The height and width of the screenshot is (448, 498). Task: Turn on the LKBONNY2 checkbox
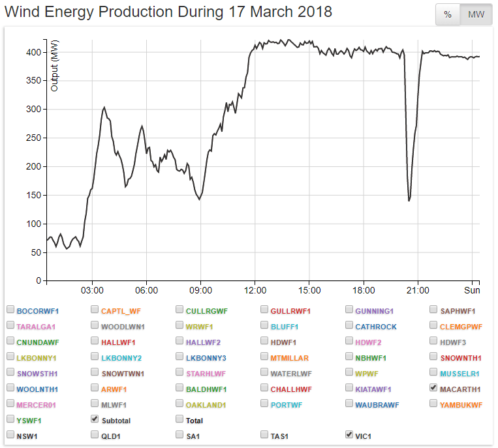click(95, 356)
